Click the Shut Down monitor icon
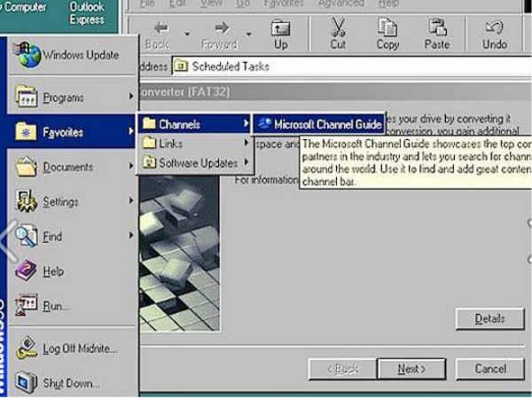 tap(26, 382)
